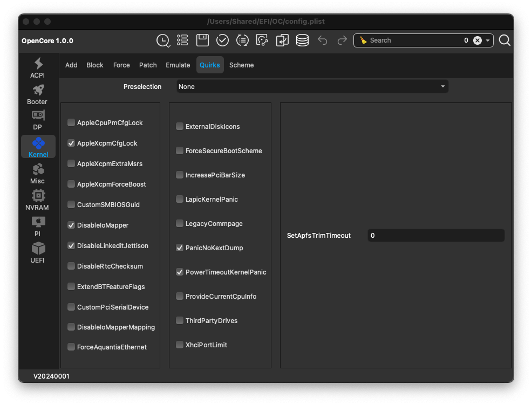The image size is (532, 405).
Task: Open the ACPI section in sidebar
Action: [x=38, y=68]
